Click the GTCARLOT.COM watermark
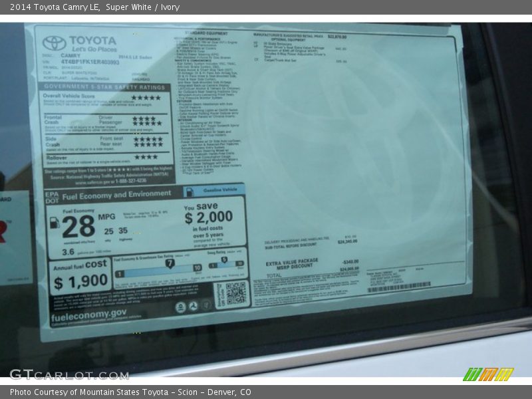The height and width of the screenshot is (399, 532). [68, 374]
